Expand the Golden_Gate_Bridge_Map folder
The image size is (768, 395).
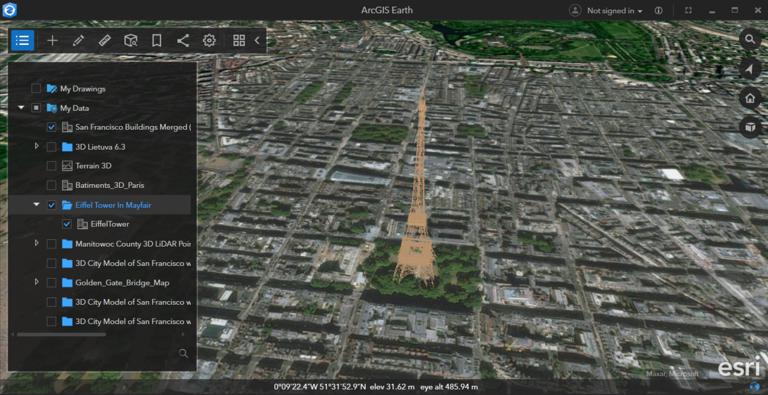(x=36, y=282)
